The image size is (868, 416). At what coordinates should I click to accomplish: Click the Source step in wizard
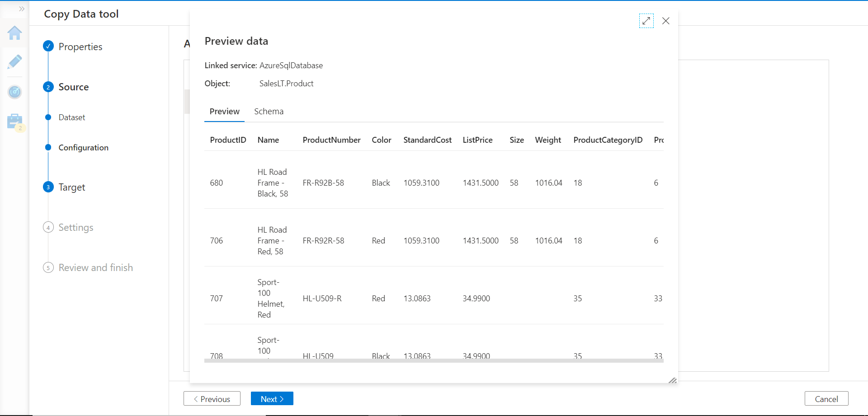[x=73, y=87]
